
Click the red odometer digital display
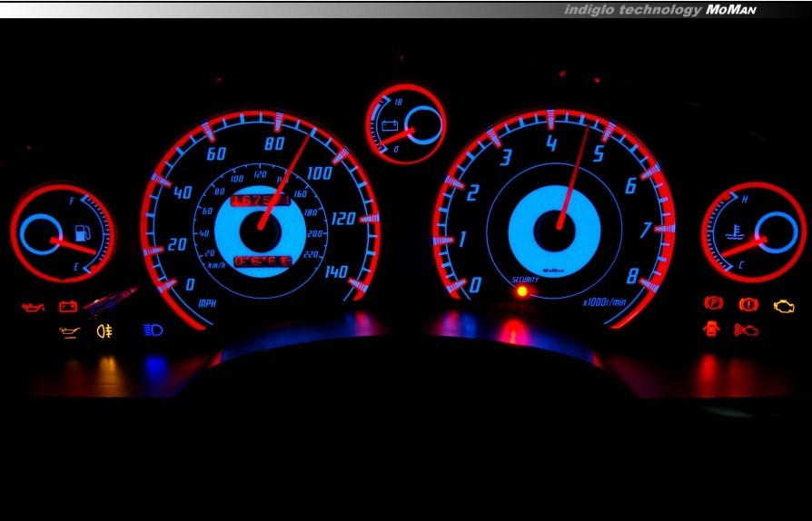click(261, 200)
